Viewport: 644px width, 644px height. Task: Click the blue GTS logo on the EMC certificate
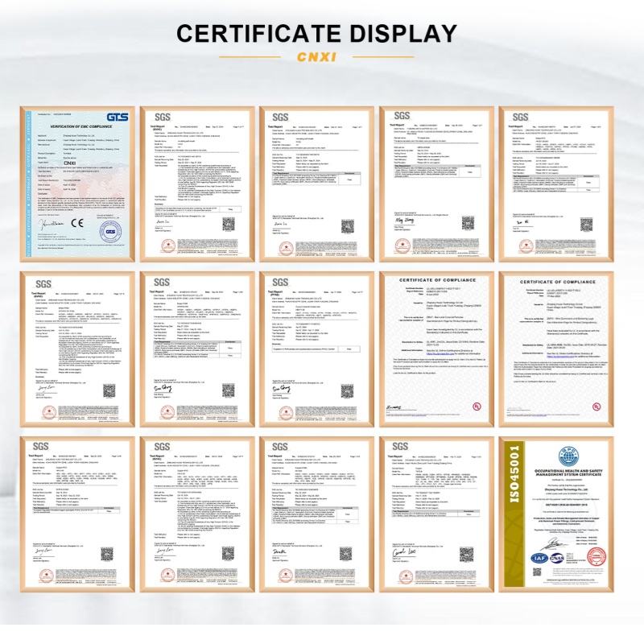118,118
